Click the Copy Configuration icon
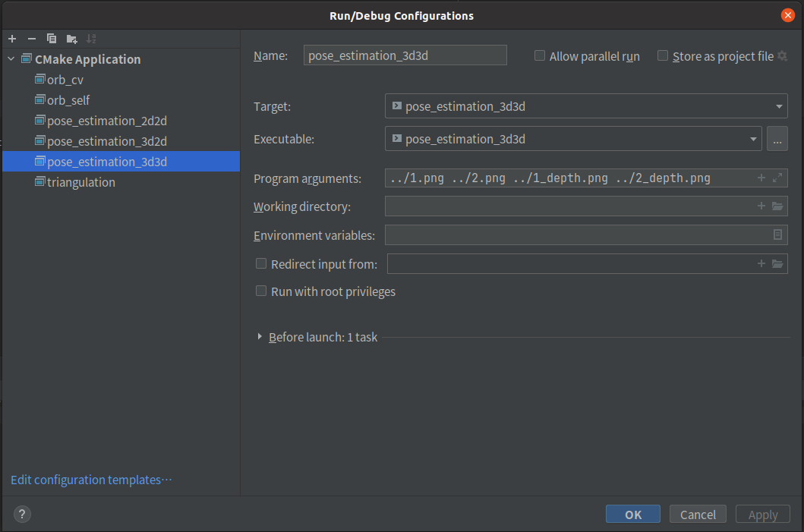The image size is (804, 532). [x=52, y=39]
